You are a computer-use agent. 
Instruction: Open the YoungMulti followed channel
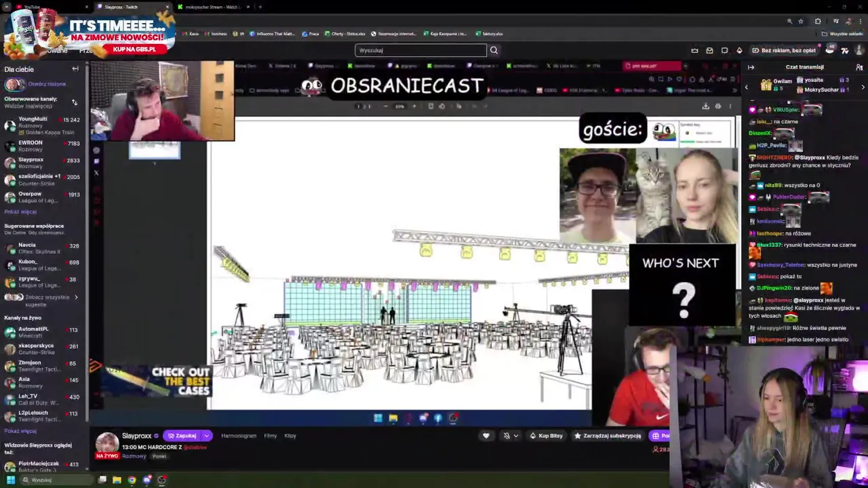[43, 125]
